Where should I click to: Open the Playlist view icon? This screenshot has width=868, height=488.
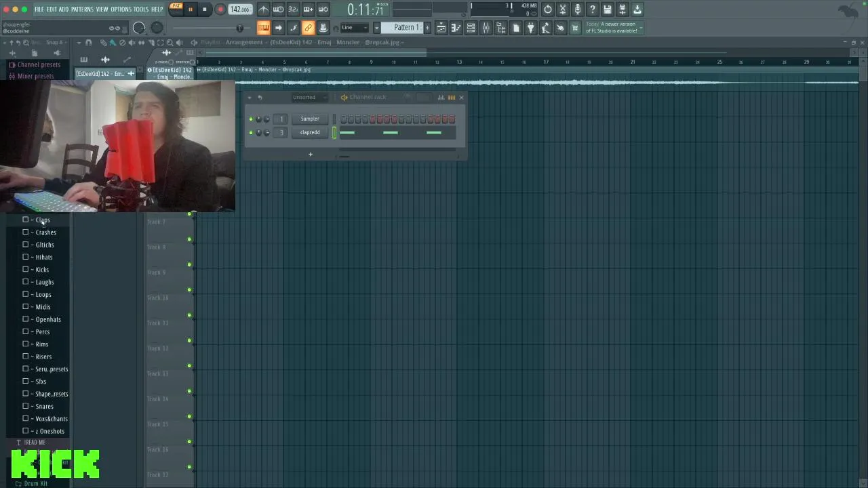point(441,28)
